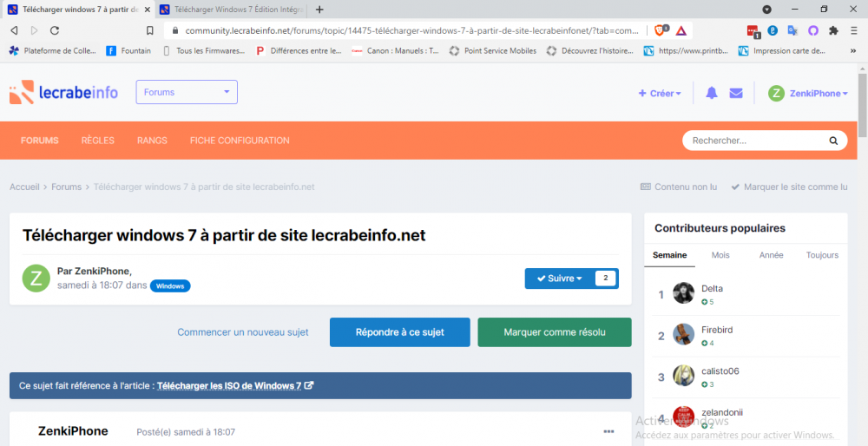The height and width of the screenshot is (446, 868).
Task: Click Contenu non lu link
Action: pyautogui.click(x=679, y=187)
